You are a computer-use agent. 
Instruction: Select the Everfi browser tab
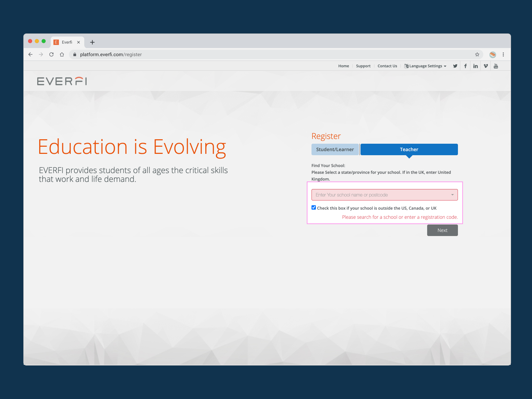(67, 42)
